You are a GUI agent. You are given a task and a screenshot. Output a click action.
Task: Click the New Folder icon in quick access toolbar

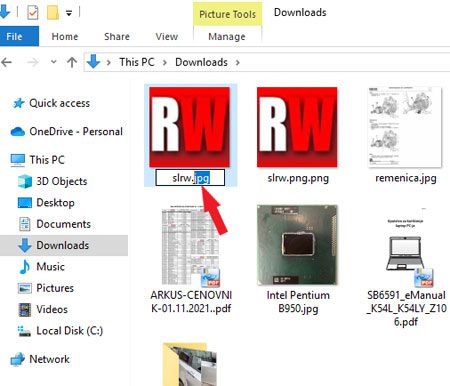click(53, 13)
